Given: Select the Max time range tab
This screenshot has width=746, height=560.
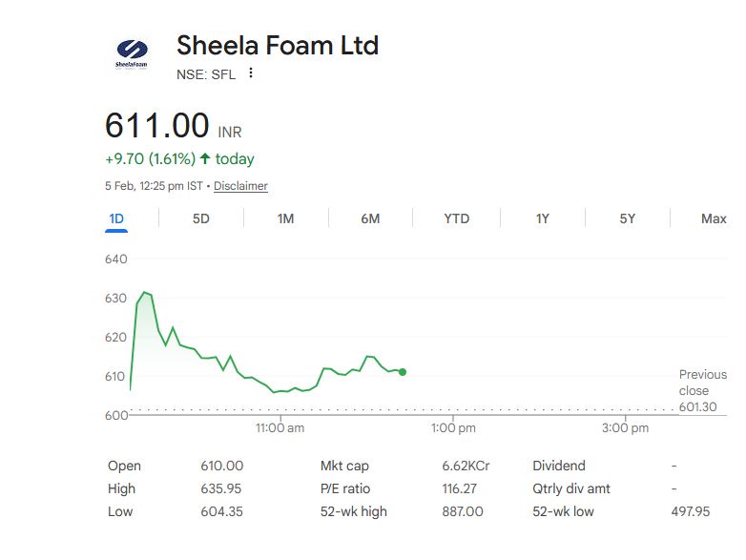Looking at the screenshot, I should [714, 218].
